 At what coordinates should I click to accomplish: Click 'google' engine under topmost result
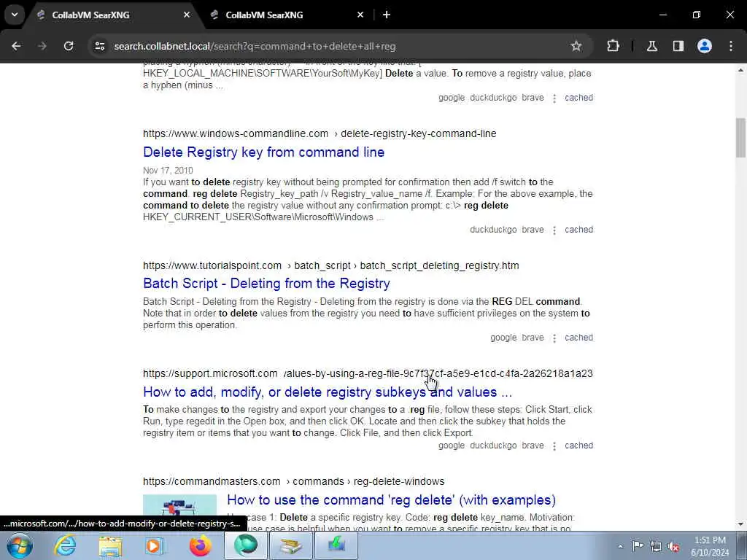tap(451, 98)
